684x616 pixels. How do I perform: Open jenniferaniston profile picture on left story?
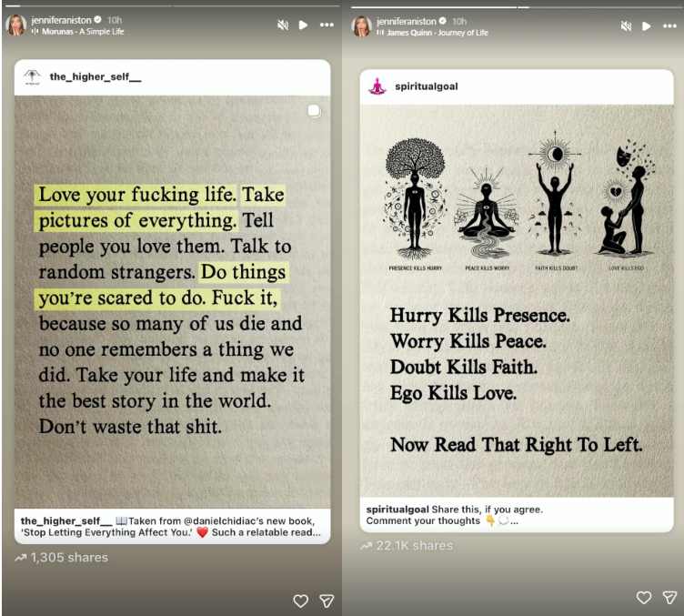pyautogui.click(x=16, y=25)
